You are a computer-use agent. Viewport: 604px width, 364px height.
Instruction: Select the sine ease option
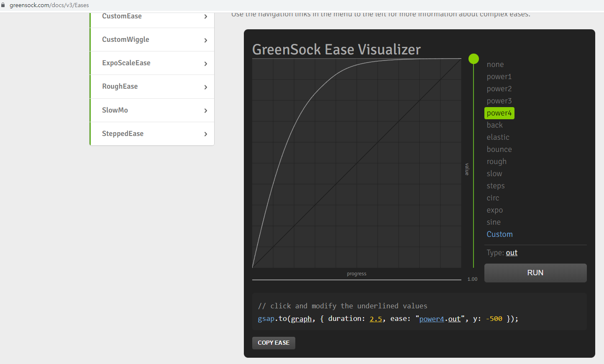point(494,222)
